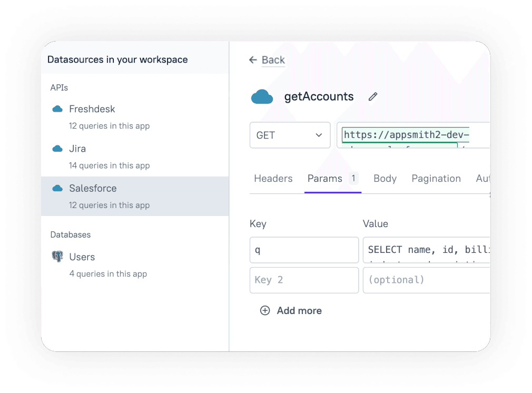Click the Jira cloud icon
532x393 pixels.
coord(58,149)
